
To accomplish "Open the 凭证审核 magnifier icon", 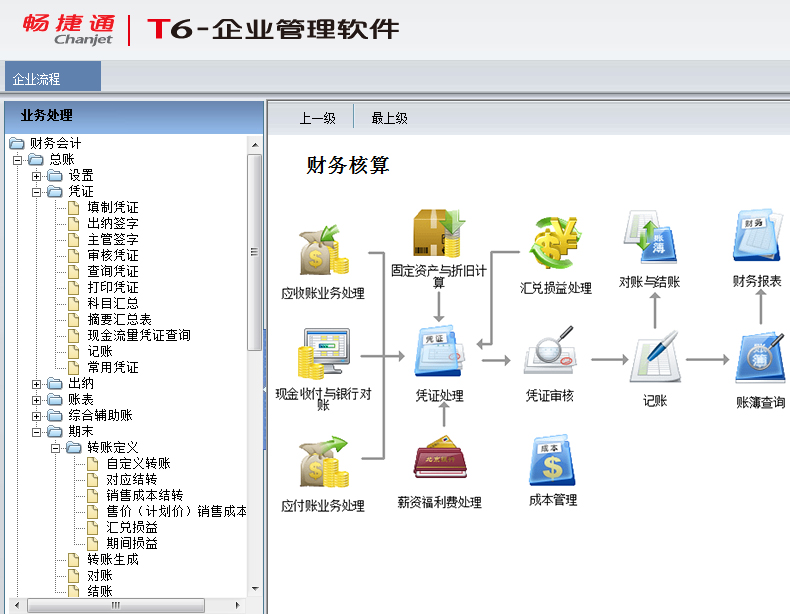I will pos(550,352).
